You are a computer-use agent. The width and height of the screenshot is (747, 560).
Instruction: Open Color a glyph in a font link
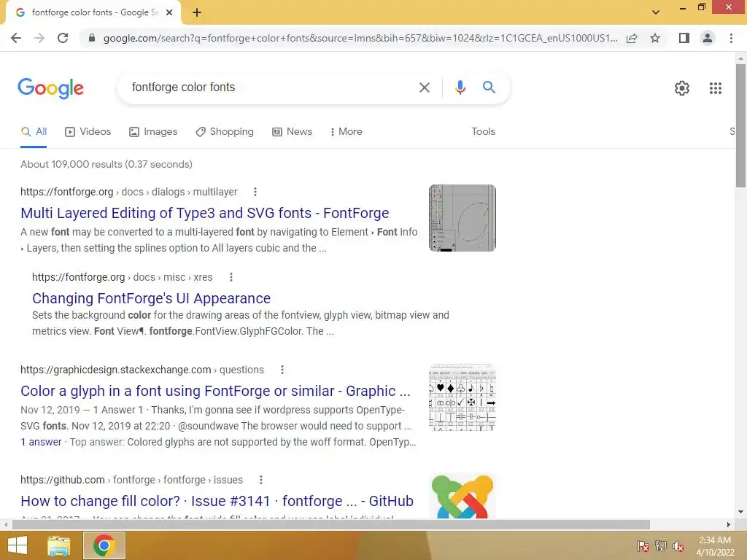[215, 391]
